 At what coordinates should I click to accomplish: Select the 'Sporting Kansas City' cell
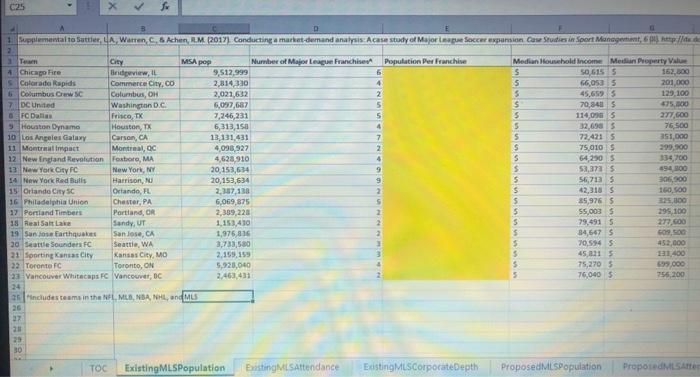pos(69,255)
